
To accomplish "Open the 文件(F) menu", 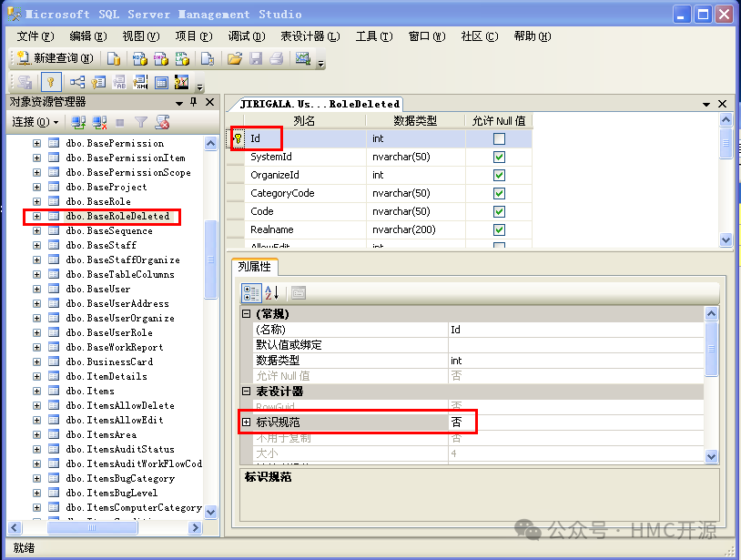I will (36, 36).
